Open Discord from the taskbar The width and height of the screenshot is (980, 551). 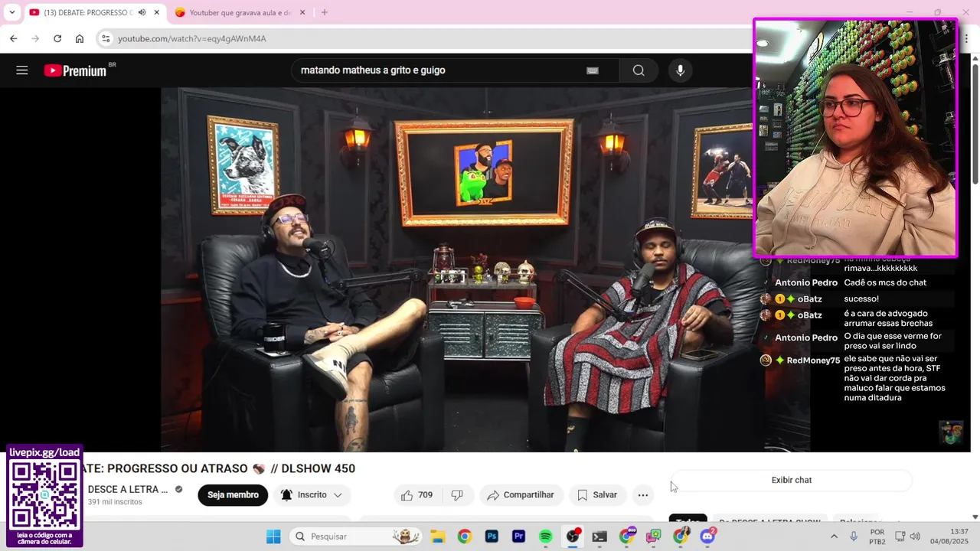tap(707, 536)
